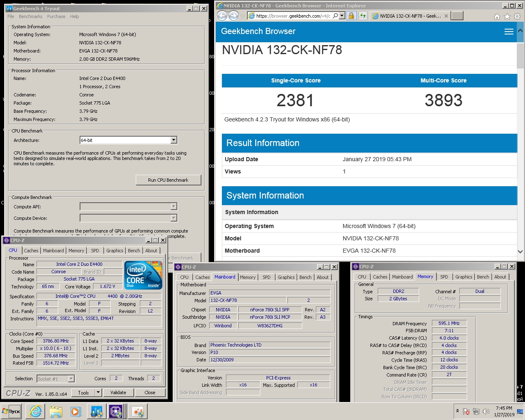Image resolution: width=525 pixels, height=420 pixels.
Task: Open IE Favorites star icon
Action: pyautogui.click(x=507, y=16)
